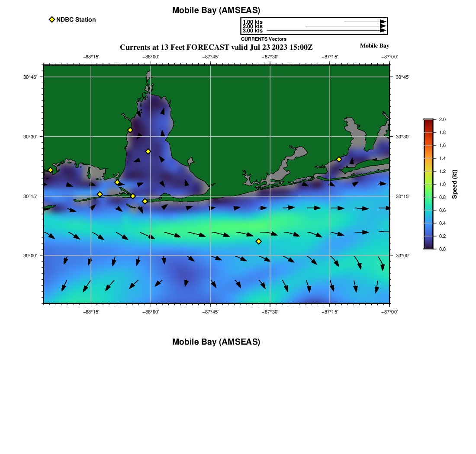Click the 2.00 kts text in the vector legend
The width and height of the screenshot is (476, 454).
(252, 26)
